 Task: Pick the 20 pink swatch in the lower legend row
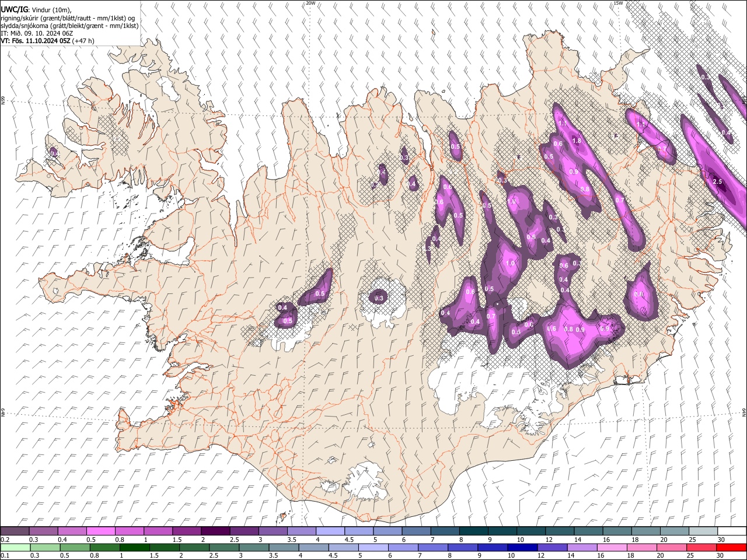click(671, 547)
